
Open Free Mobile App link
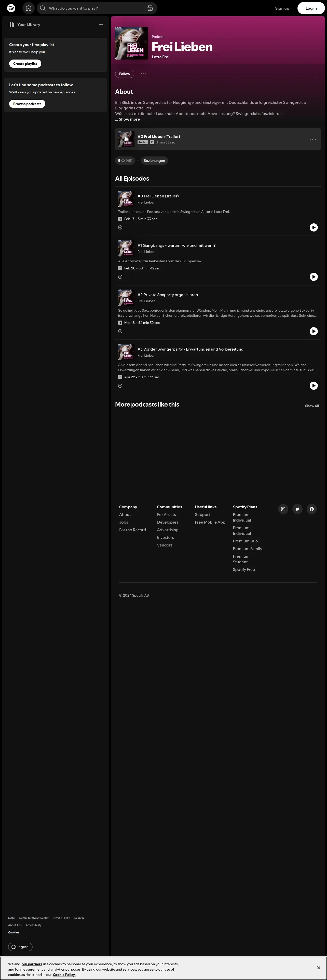[x=210, y=522]
